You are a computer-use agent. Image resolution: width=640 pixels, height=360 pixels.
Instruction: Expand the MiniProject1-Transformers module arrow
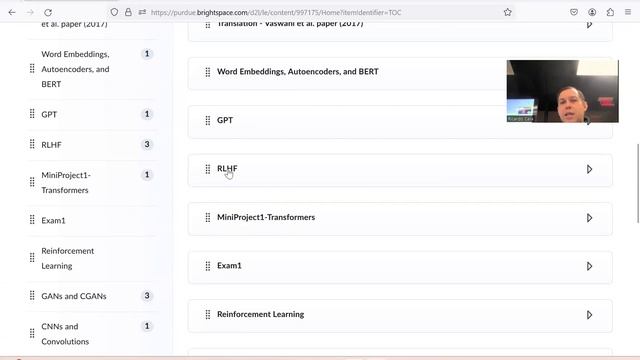[589, 218]
